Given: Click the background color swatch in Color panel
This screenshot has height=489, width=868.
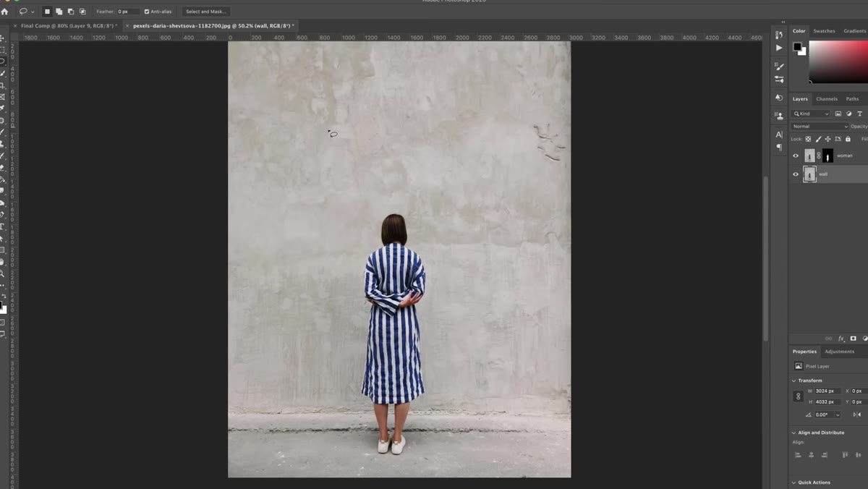Looking at the screenshot, I should pos(802,51).
